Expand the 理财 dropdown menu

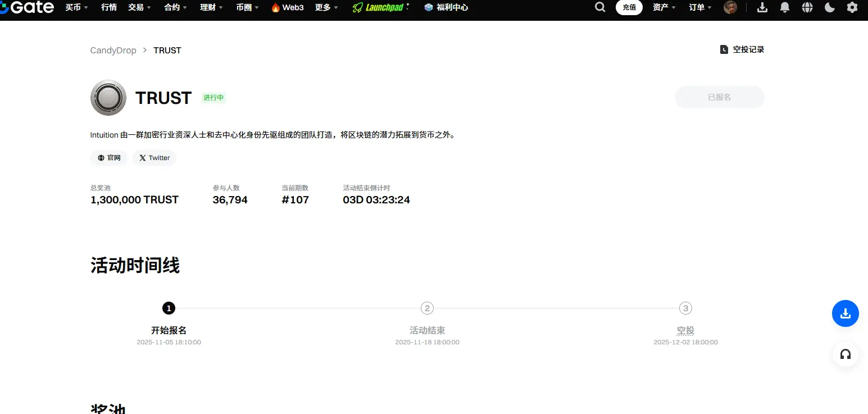tap(212, 7)
